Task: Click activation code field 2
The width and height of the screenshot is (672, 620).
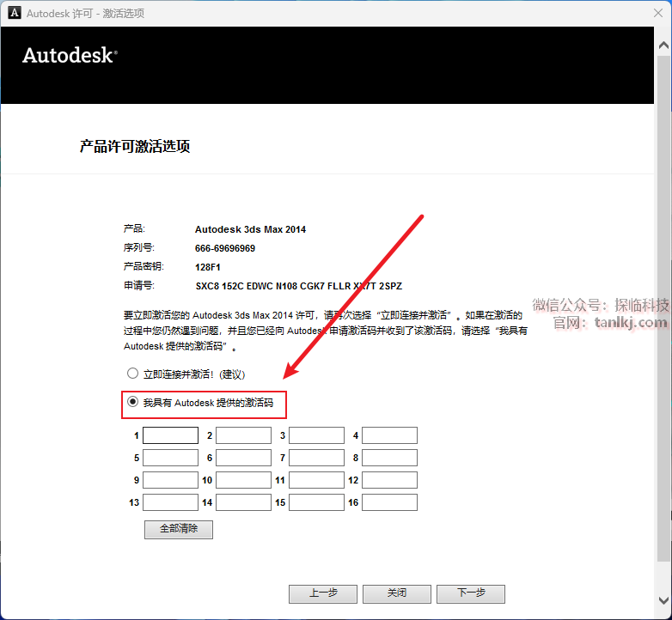Action: 243,435
